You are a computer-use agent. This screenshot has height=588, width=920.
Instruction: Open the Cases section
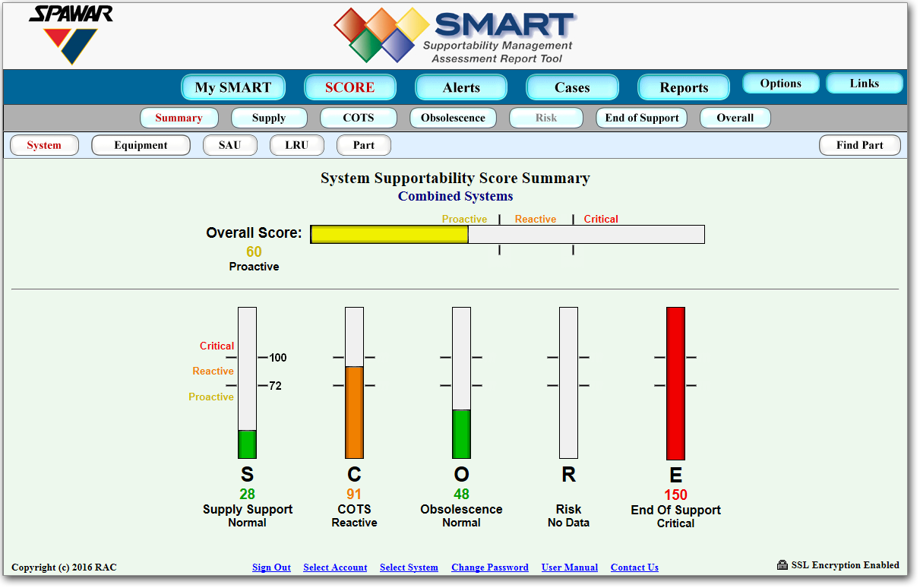[572, 87]
